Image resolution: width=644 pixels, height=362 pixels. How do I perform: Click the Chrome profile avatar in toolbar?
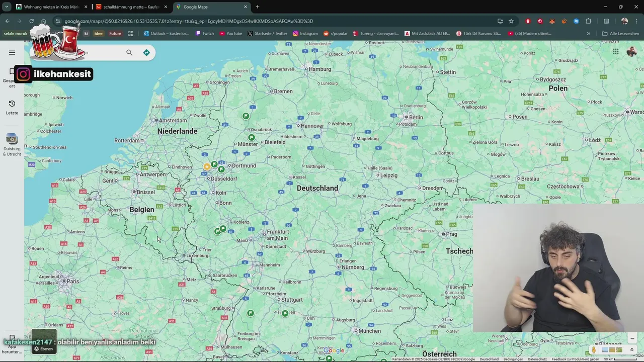624,21
